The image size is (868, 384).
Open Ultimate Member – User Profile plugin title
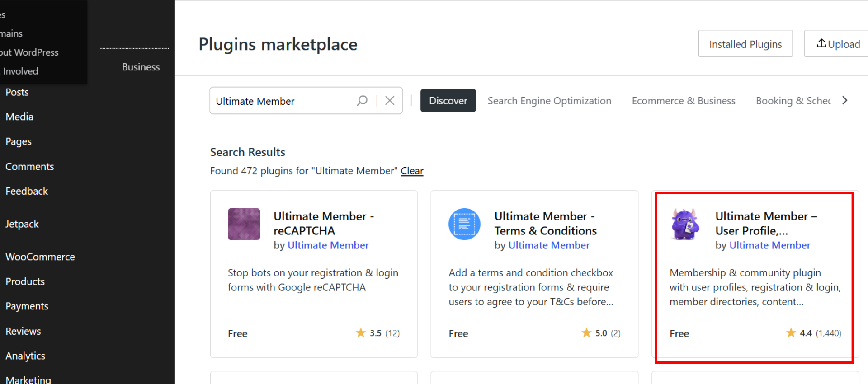(765, 223)
